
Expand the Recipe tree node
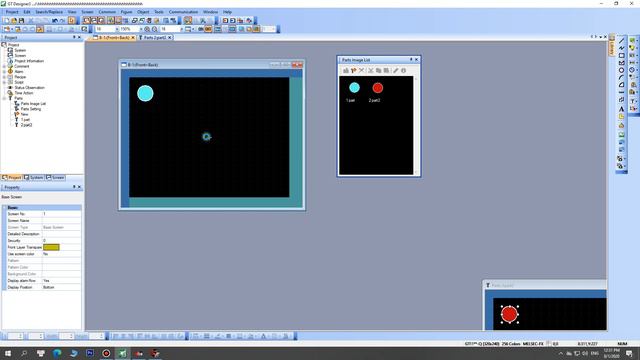[x=4, y=77]
